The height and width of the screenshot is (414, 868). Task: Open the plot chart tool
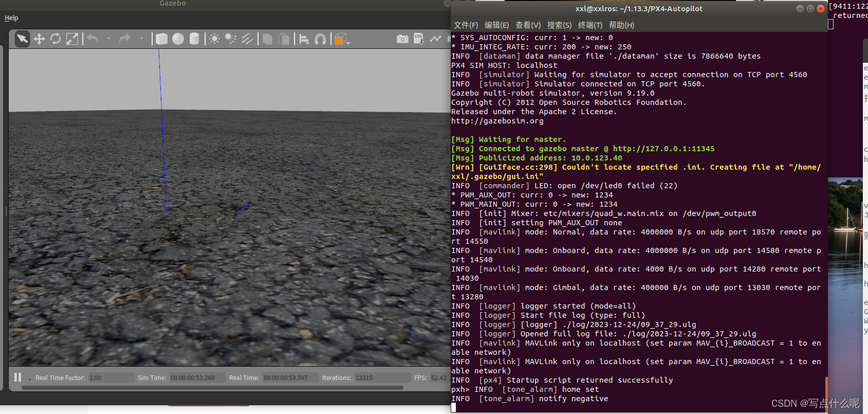coord(435,39)
